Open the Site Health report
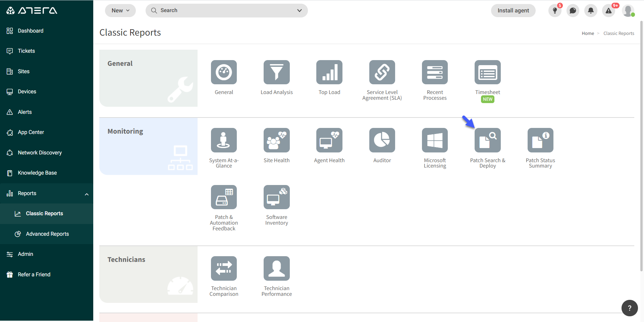Viewport: 644px width, 322px height. pos(276,140)
